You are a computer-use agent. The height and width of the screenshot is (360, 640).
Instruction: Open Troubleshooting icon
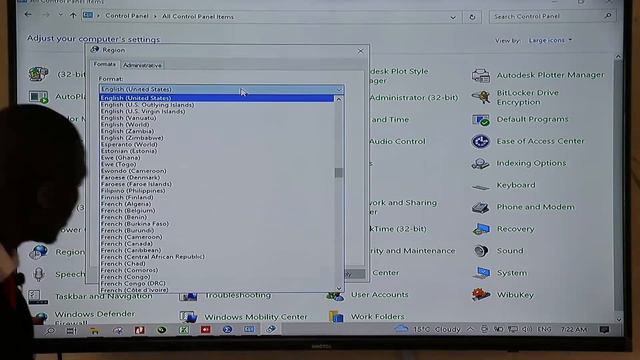(x=188, y=296)
